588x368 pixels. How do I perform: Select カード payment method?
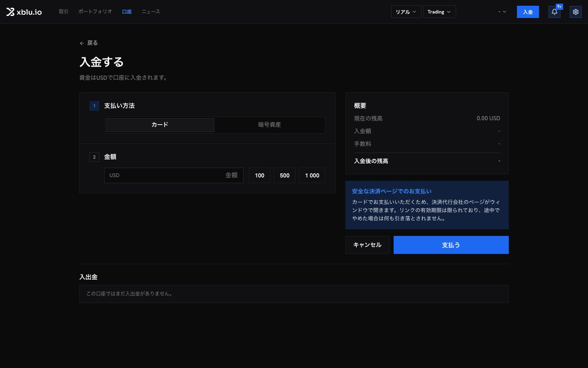pos(160,125)
